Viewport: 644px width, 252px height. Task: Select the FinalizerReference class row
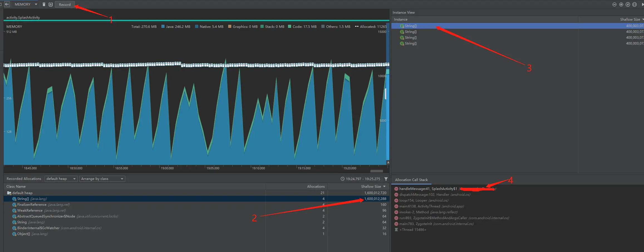pyautogui.click(x=196, y=205)
